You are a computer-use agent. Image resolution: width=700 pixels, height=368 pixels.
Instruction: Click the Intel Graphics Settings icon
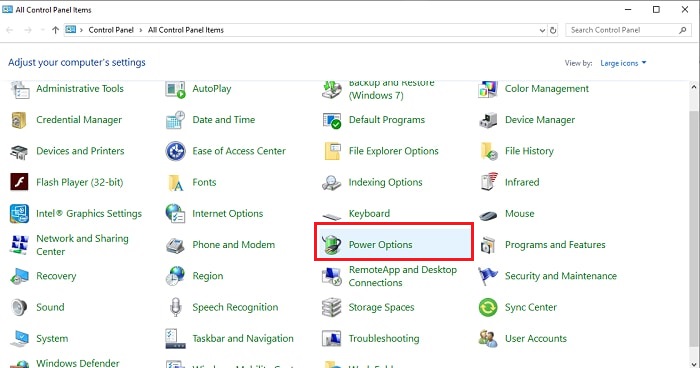(19, 213)
